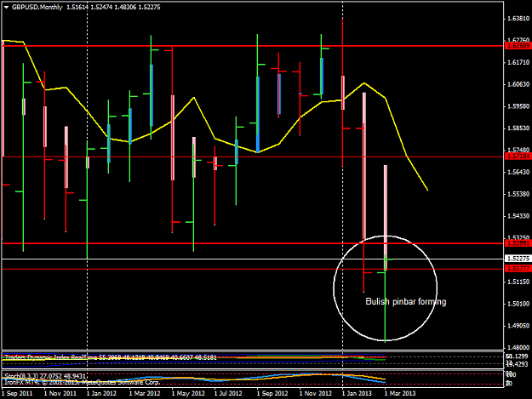532x399 pixels.
Task: Click the 1 Jan 2012 date label
Action: tap(101, 394)
